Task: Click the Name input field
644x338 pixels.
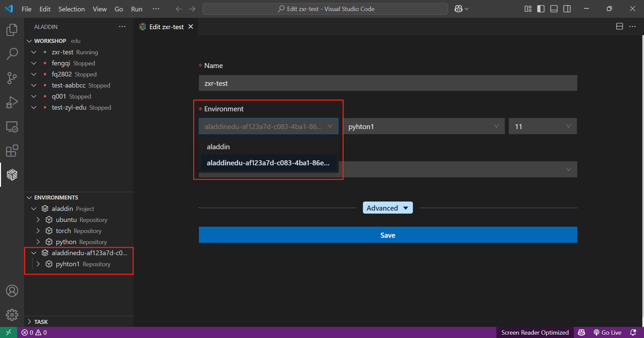Action: pyautogui.click(x=388, y=83)
